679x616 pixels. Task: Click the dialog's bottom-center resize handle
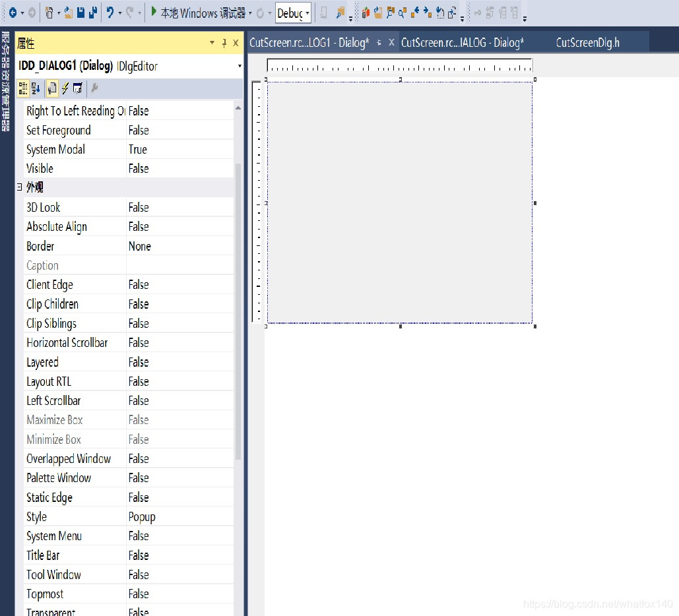tap(401, 326)
